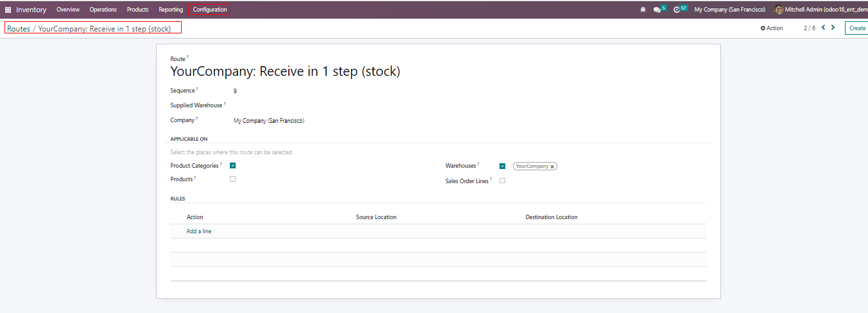Go to previous route record arrow
This screenshot has width=868, height=313.
click(x=824, y=28)
